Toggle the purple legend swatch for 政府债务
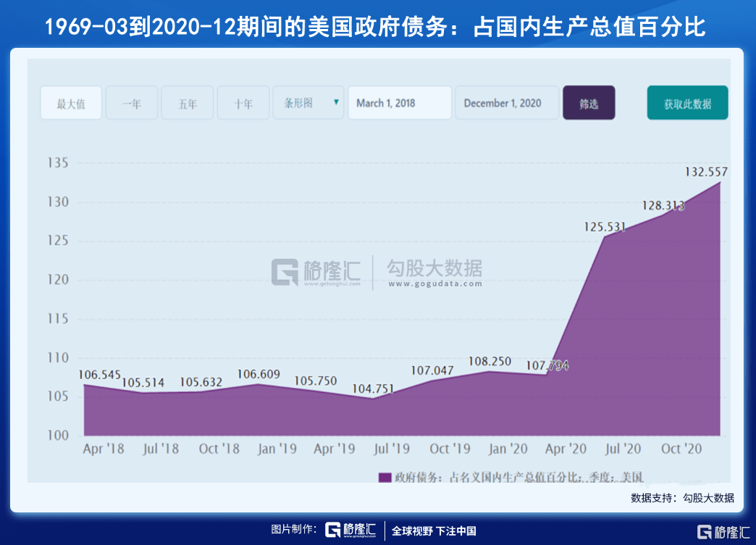The height and width of the screenshot is (545, 756). (x=385, y=478)
